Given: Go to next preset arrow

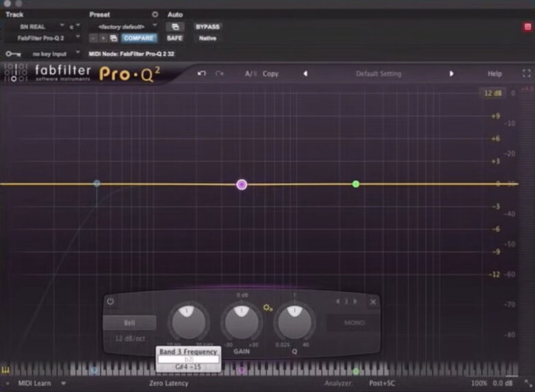Looking at the screenshot, I should (451, 73).
